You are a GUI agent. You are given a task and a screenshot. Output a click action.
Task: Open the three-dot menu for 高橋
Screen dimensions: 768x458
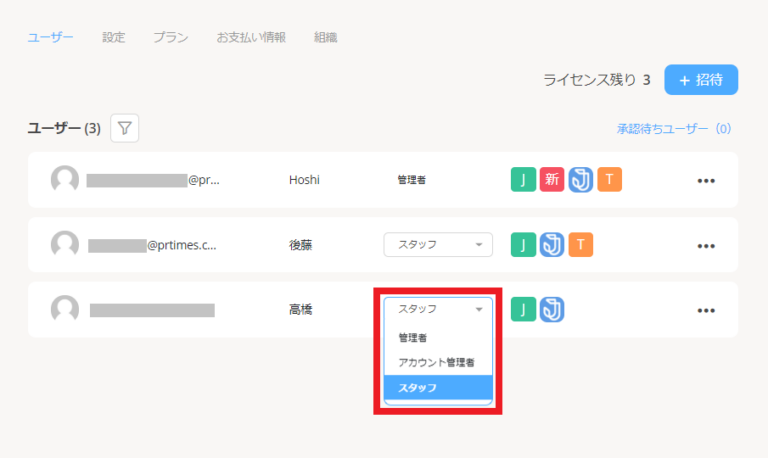(x=706, y=310)
